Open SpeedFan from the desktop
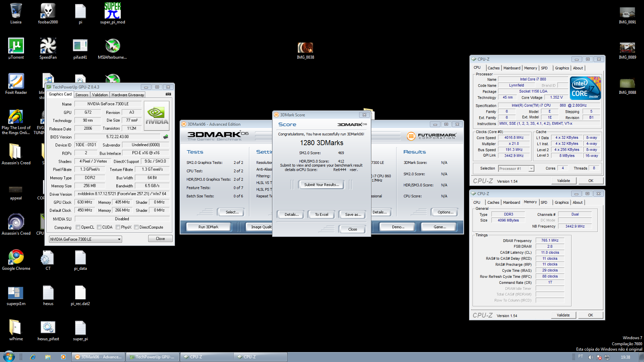 [x=48, y=49]
